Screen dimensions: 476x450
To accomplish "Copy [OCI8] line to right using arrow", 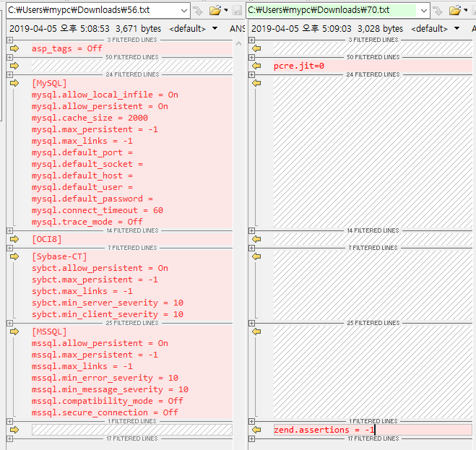I will [14, 239].
